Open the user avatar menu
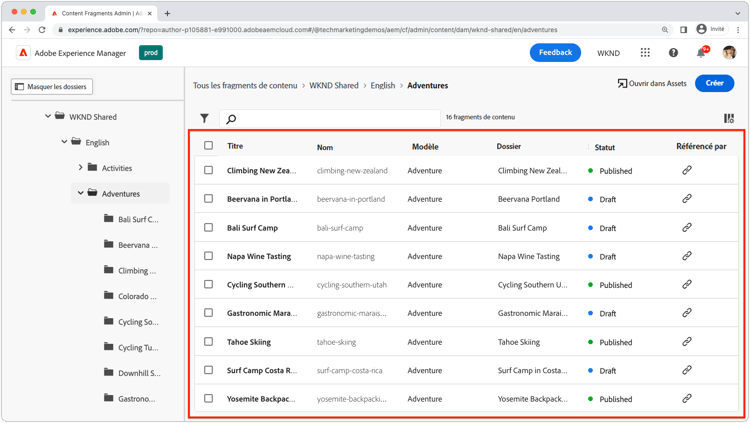The width and height of the screenshot is (750, 423). point(729,53)
